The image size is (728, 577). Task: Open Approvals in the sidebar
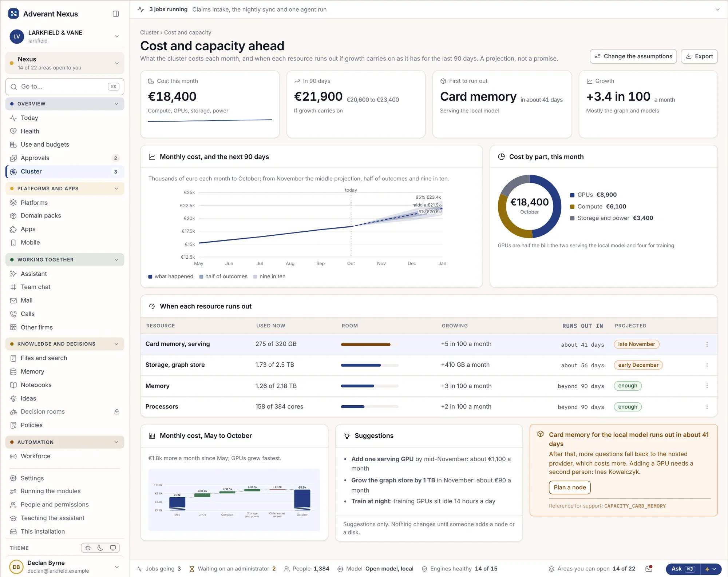click(65, 158)
